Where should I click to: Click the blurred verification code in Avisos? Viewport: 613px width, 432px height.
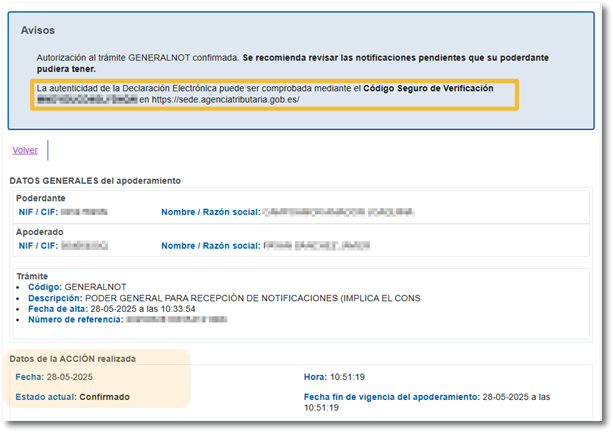pyautogui.click(x=85, y=101)
